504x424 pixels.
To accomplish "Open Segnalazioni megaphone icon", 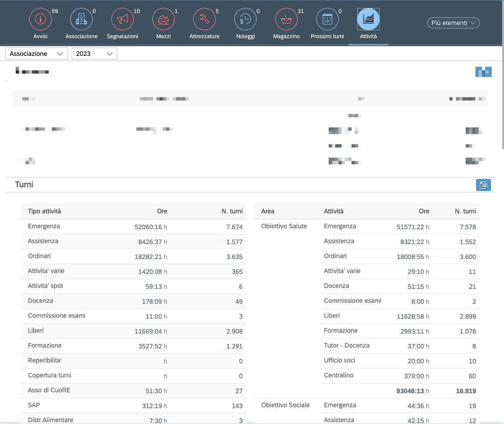I will [123, 19].
